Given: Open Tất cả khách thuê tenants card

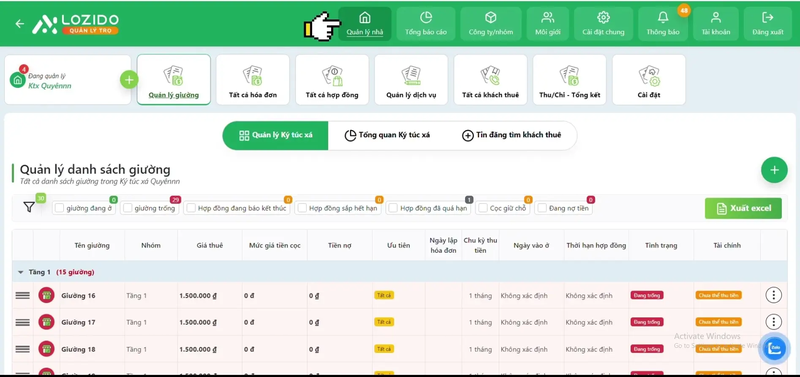Looking at the screenshot, I should (x=490, y=80).
